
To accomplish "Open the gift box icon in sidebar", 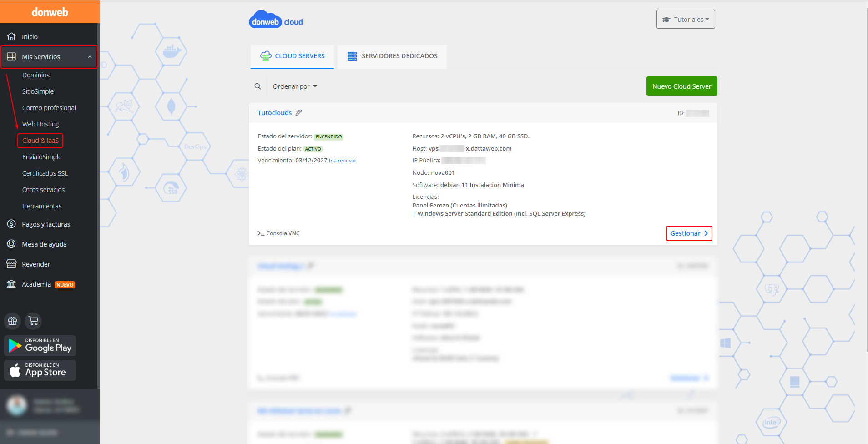I will click(13, 321).
